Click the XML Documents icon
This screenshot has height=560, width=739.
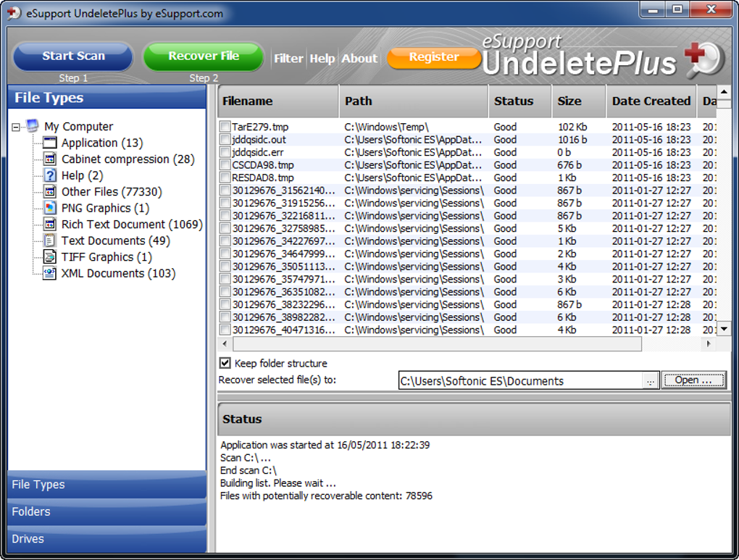click(x=49, y=273)
